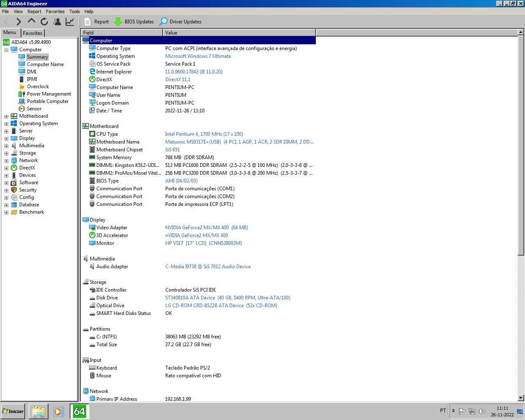Click the vertical scrollbar down arrow
525x420 pixels.
521,397
